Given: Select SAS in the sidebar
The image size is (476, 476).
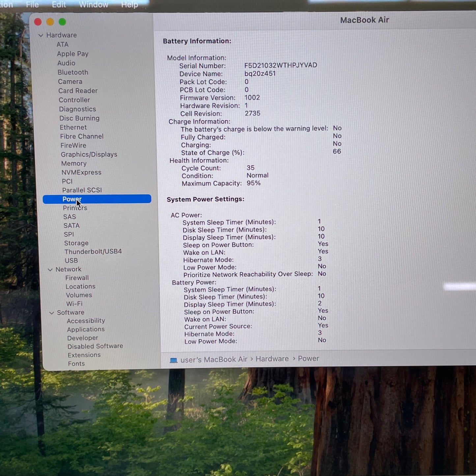Looking at the screenshot, I should (x=70, y=217).
